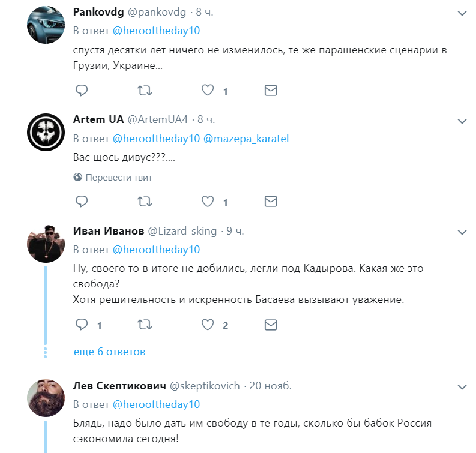This screenshot has height=453, width=476.
Task: Expand "еще 6 ответов" replies
Action: [x=109, y=352]
